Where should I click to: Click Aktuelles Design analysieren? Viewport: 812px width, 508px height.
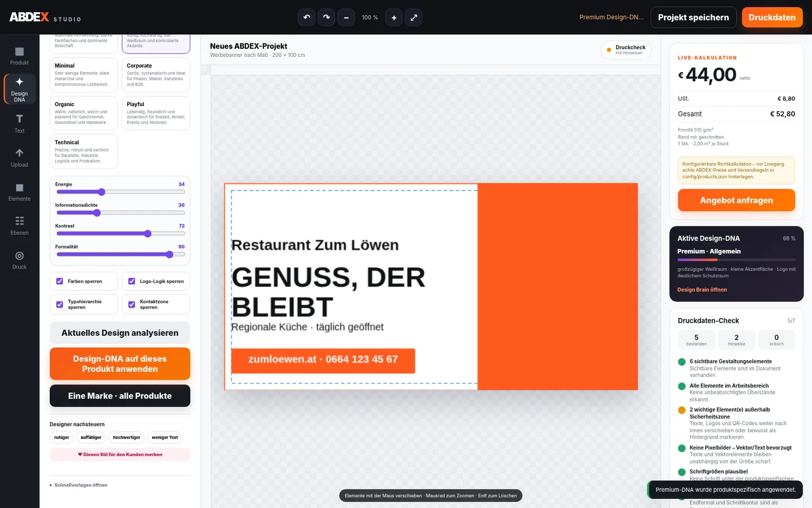120,333
